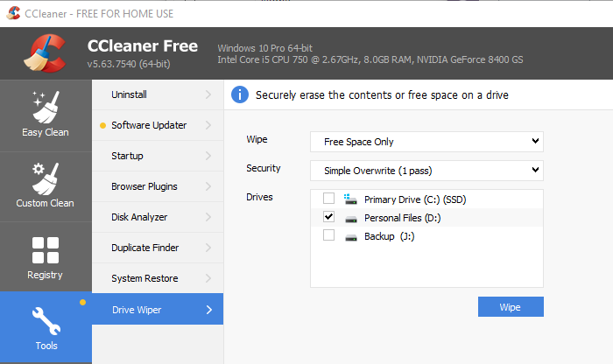Open the Disk Analyzer tool
Image resolution: width=613 pixels, height=364 pixels.
(139, 217)
